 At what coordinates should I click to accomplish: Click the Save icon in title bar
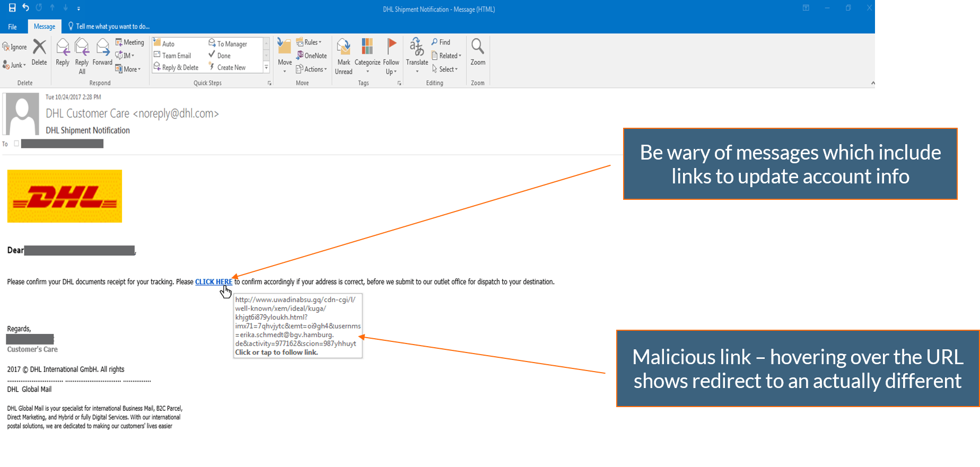coord(12,8)
